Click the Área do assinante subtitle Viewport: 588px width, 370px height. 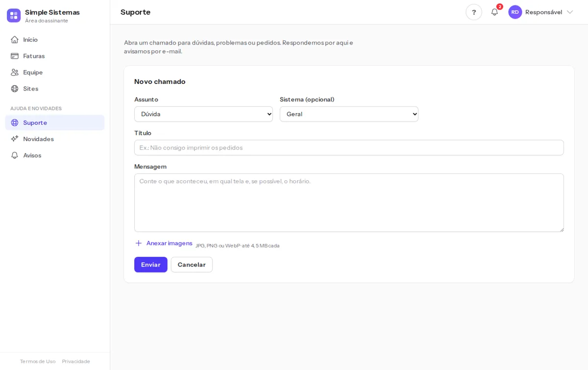pos(47,21)
